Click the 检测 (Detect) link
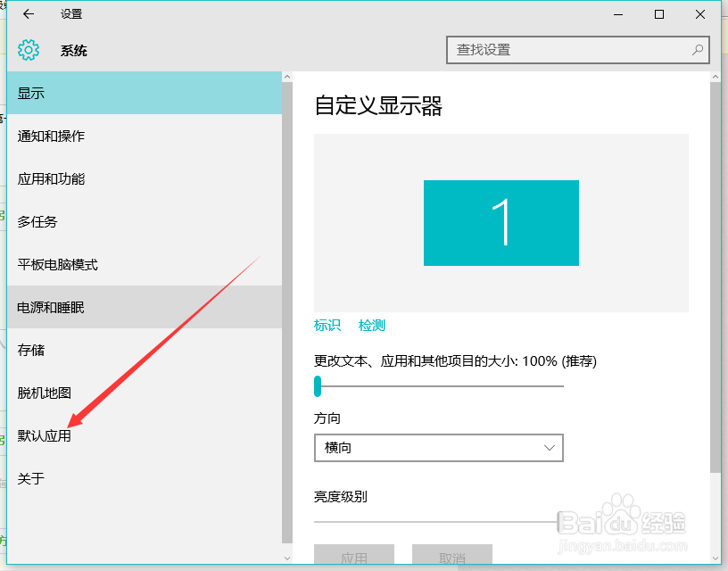Screen dimensions: 728x571 [371, 326]
